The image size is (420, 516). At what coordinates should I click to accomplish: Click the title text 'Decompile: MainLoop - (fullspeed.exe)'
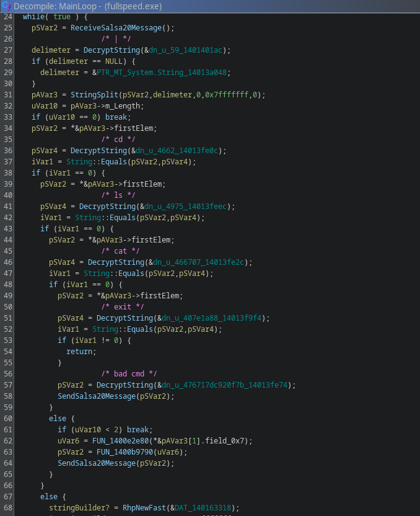88,6
